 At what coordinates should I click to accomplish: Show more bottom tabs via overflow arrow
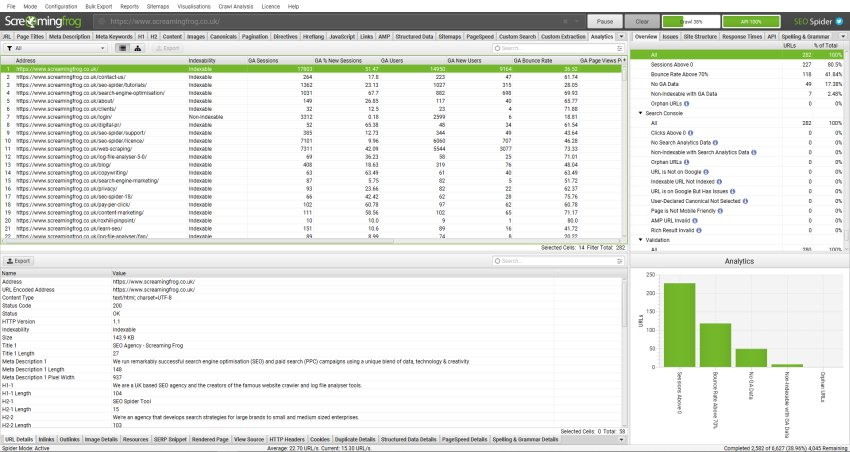coord(622,440)
